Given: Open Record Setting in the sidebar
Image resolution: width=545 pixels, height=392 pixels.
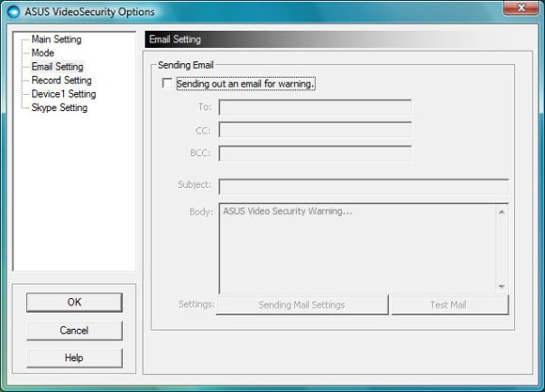Looking at the screenshot, I should (x=61, y=80).
